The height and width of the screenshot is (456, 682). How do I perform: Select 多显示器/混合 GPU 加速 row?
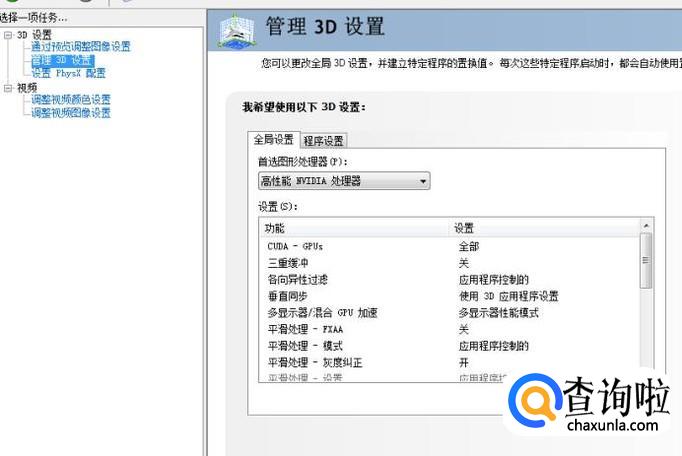[x=450, y=313]
